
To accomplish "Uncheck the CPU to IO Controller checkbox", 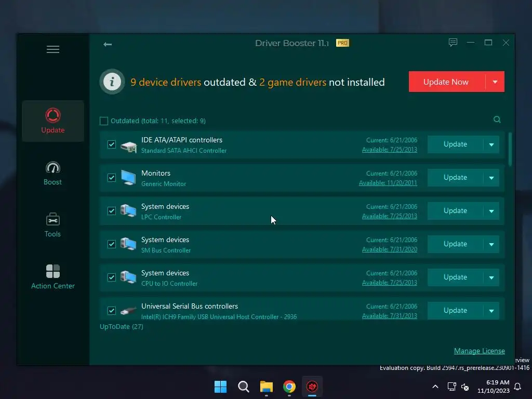I will point(112,277).
